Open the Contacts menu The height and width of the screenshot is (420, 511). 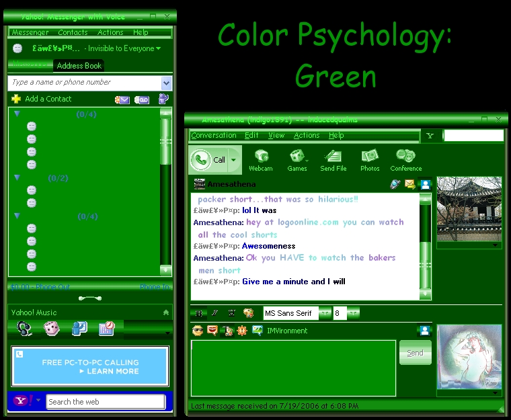[x=73, y=32]
